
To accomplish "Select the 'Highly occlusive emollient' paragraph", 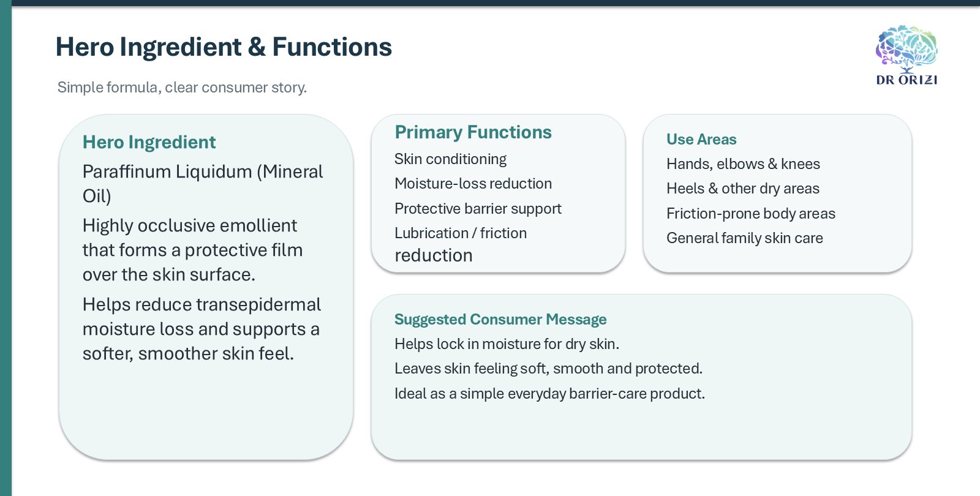I will click(x=193, y=250).
